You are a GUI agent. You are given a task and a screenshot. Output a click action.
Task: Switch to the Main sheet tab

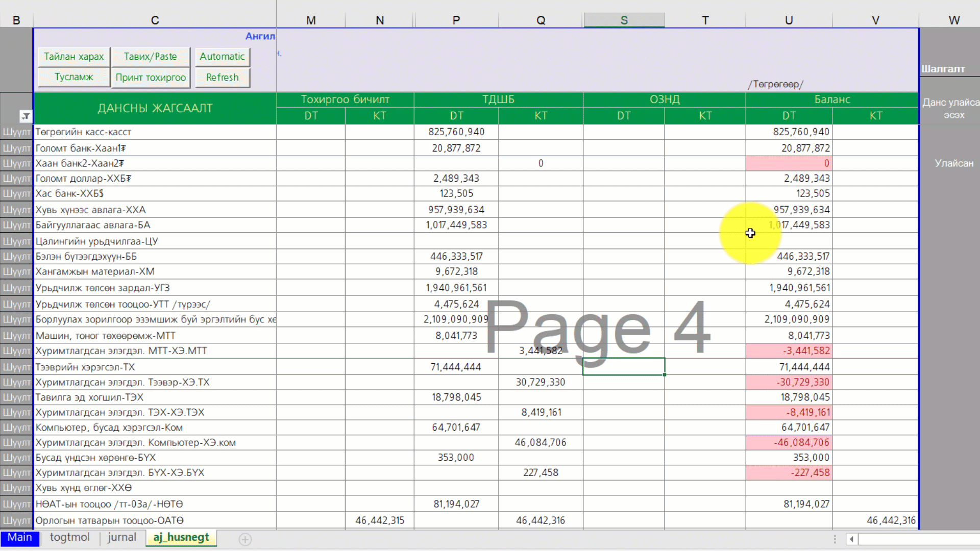click(x=19, y=537)
